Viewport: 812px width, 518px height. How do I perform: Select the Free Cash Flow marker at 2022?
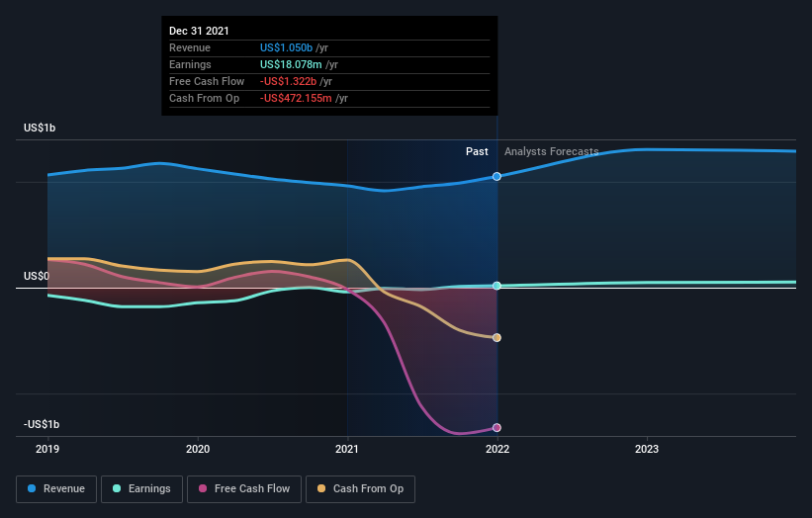[496, 427]
